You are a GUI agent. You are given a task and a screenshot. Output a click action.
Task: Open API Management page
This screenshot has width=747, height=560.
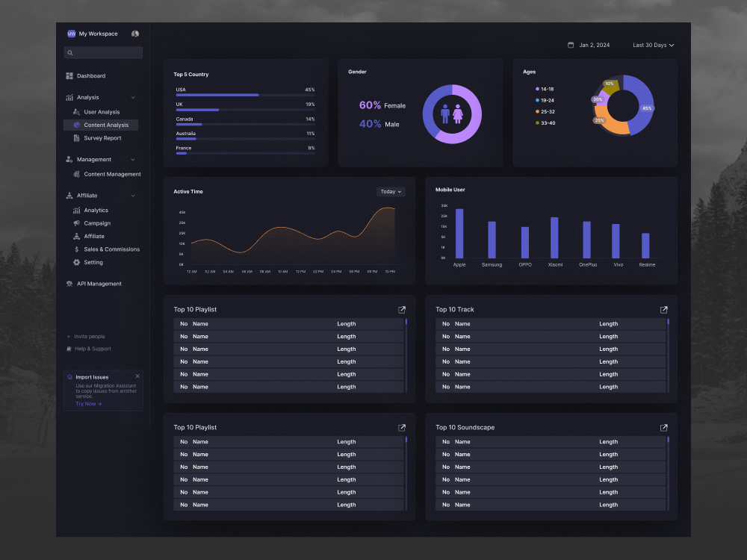99,284
